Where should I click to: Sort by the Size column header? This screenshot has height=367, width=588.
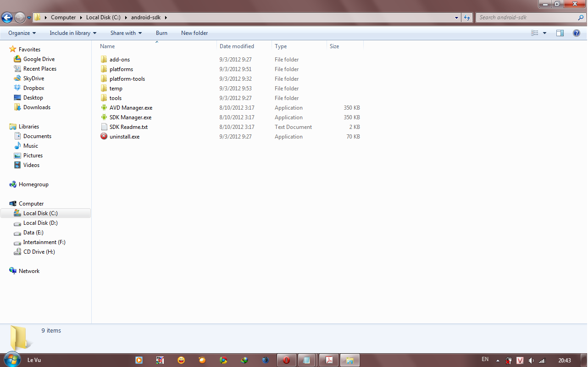click(x=345, y=46)
